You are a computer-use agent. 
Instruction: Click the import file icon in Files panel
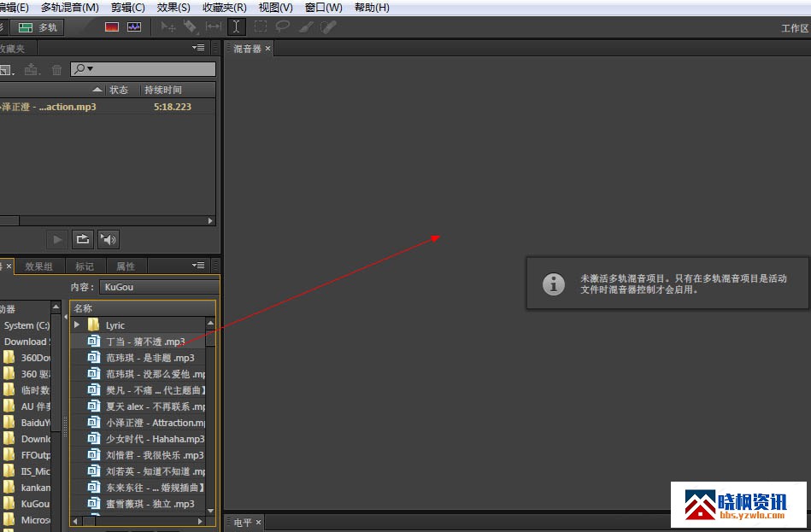tap(31, 69)
